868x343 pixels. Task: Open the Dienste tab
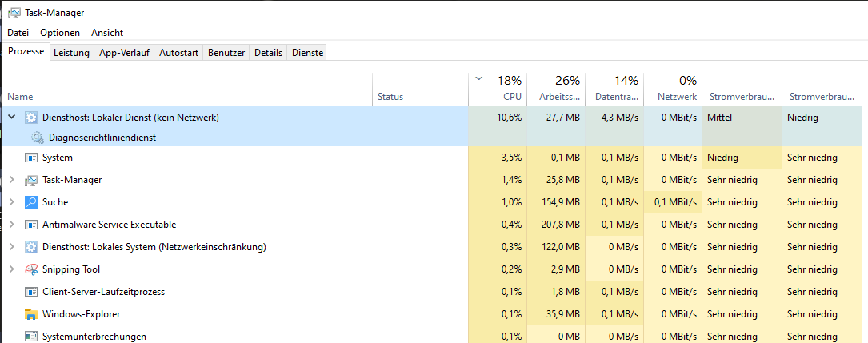click(x=307, y=53)
